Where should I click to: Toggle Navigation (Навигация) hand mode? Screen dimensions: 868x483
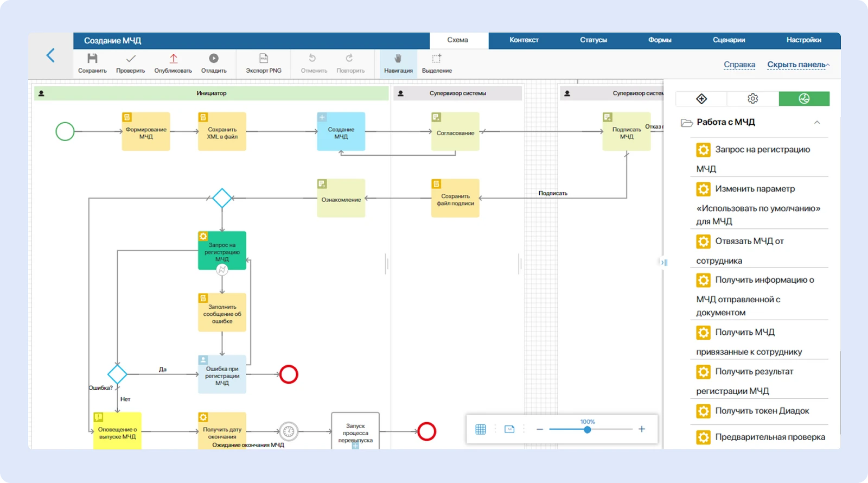coord(398,59)
